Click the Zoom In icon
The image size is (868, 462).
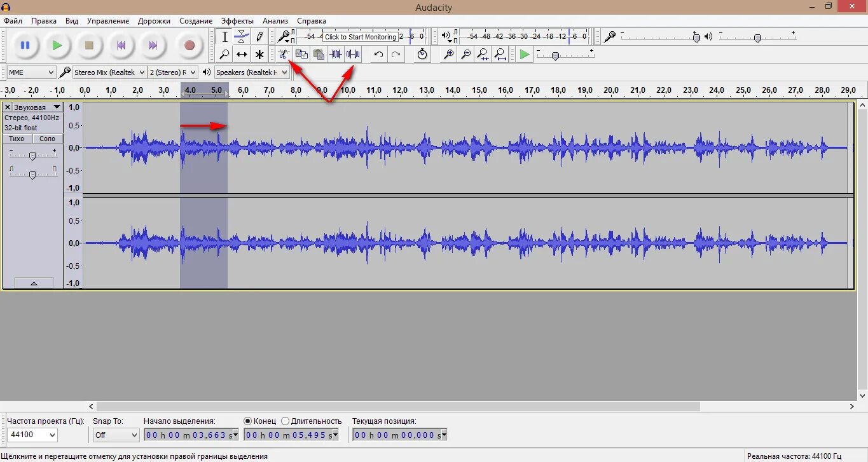coord(448,55)
